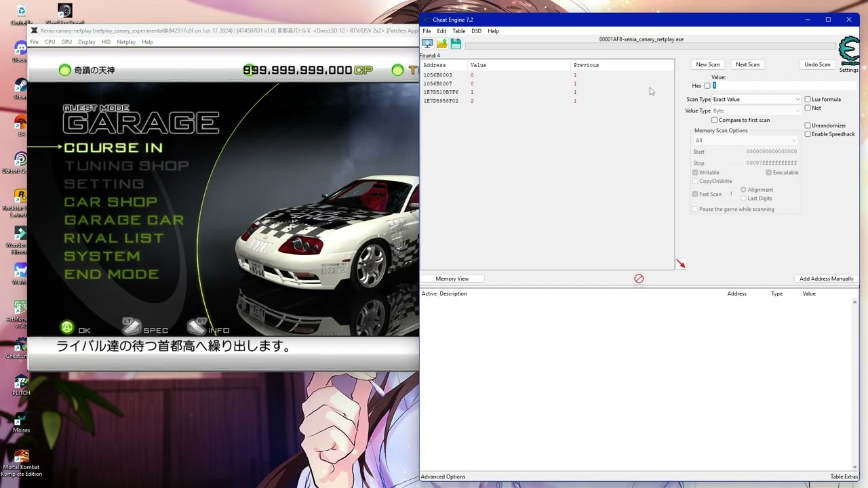
Task: Open the Scan Type dropdown
Action: pos(756,100)
